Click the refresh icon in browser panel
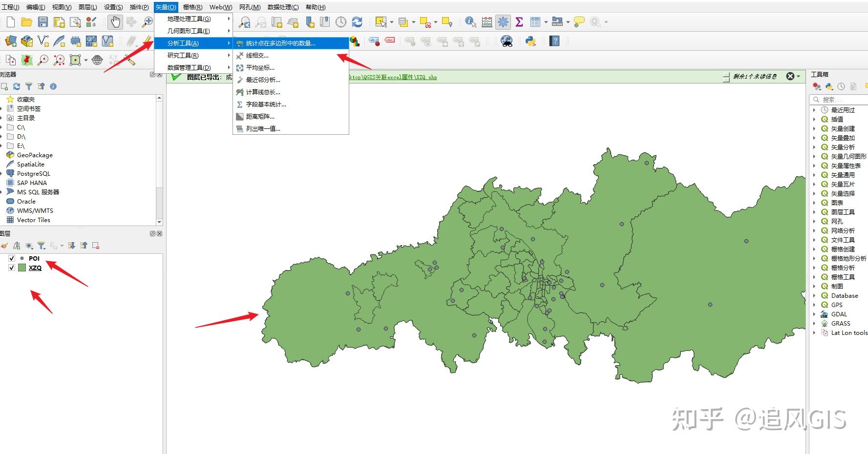The width and height of the screenshot is (868, 454). (x=17, y=86)
